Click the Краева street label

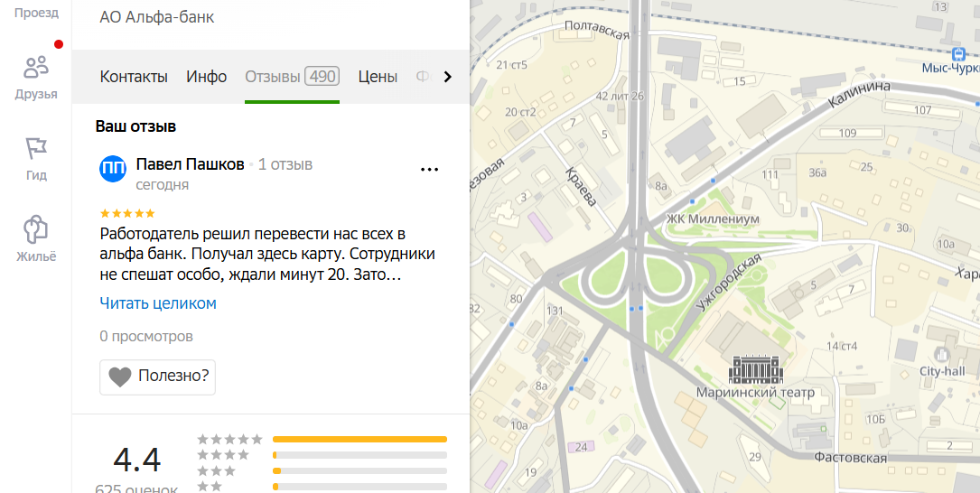pyautogui.click(x=582, y=187)
